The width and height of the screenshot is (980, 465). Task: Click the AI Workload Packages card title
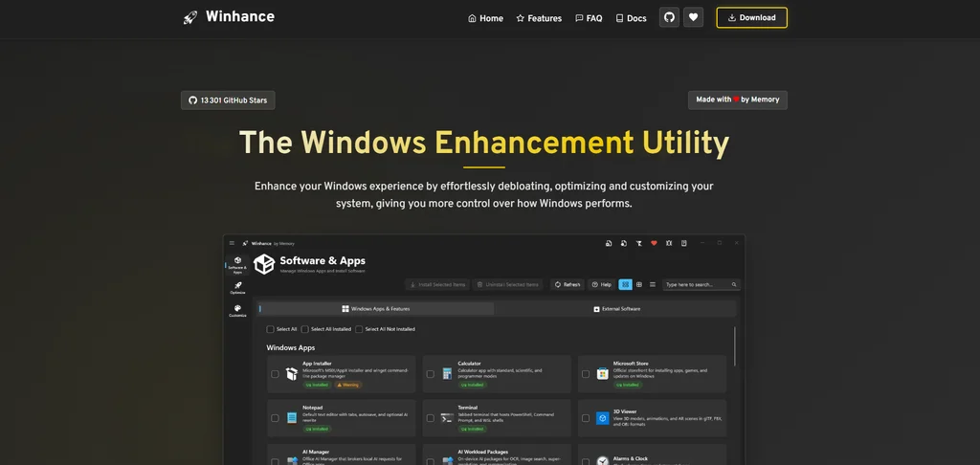pos(483,452)
